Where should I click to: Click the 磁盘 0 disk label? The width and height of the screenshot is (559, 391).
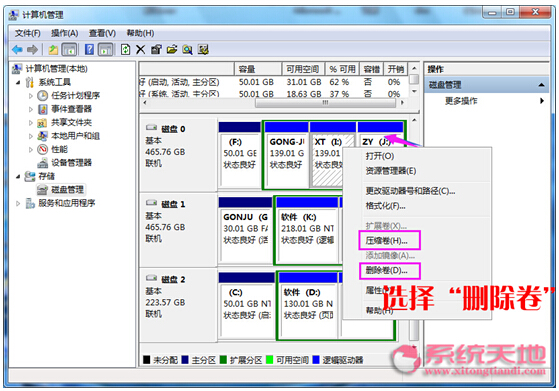(173, 129)
